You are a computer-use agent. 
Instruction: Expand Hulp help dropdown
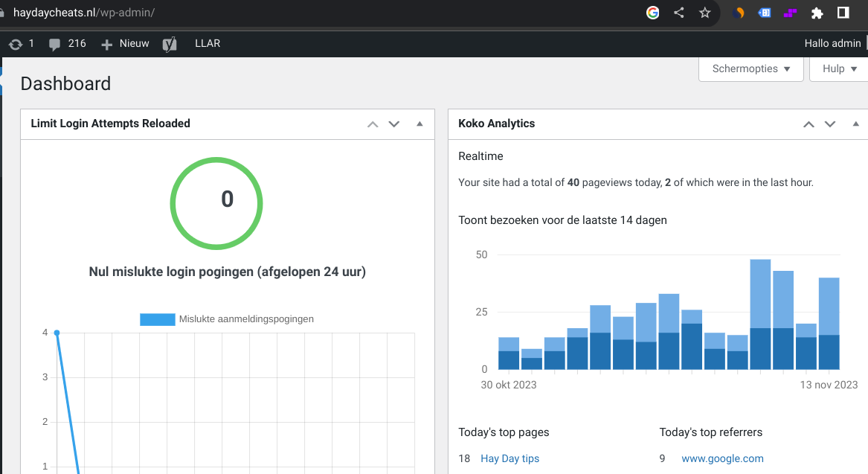(839, 68)
